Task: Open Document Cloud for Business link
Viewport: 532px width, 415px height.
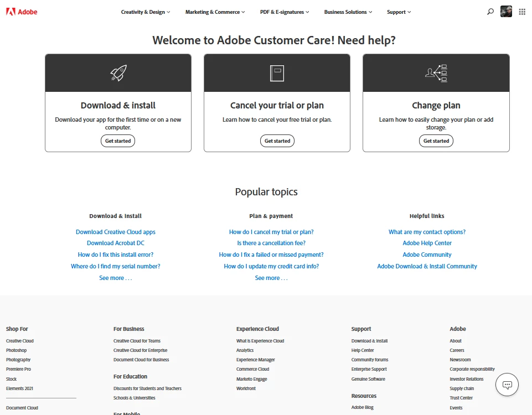Action: point(141,360)
